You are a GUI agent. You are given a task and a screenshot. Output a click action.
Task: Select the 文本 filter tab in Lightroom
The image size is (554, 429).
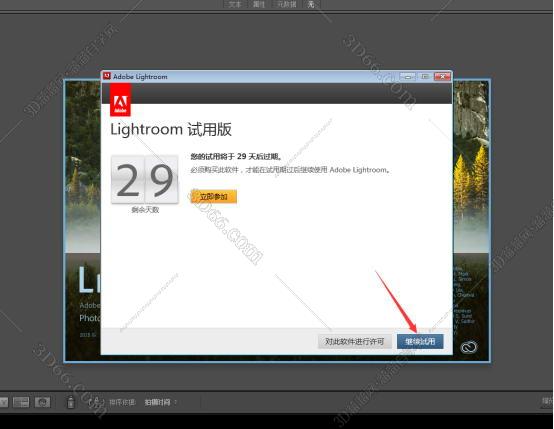click(235, 4)
